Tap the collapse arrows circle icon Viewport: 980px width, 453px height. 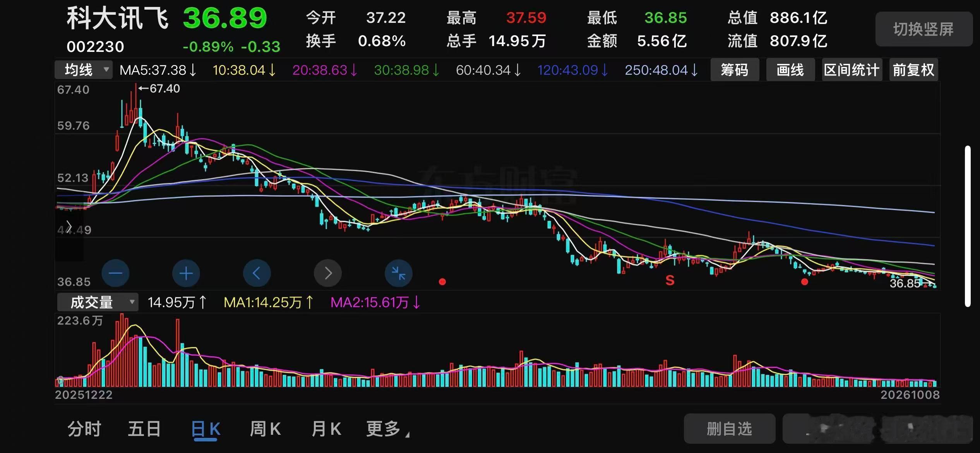point(399,273)
